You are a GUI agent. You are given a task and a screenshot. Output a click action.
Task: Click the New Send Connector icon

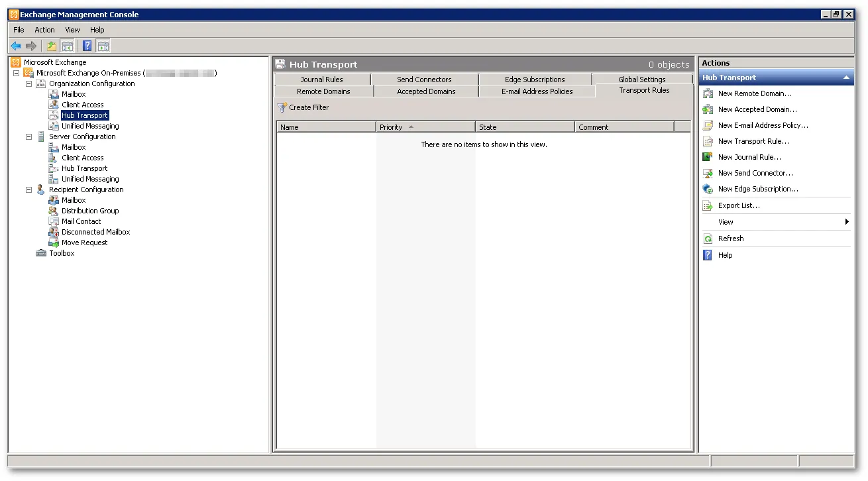click(708, 173)
